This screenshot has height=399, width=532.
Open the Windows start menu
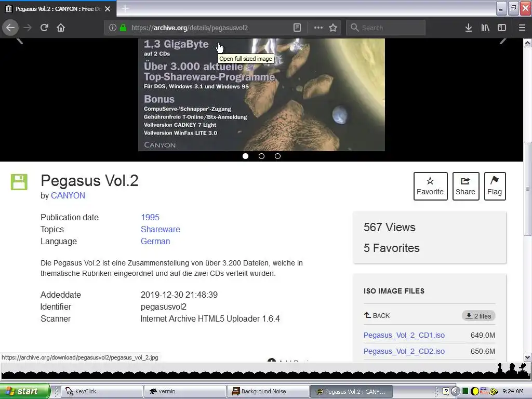[24, 391]
